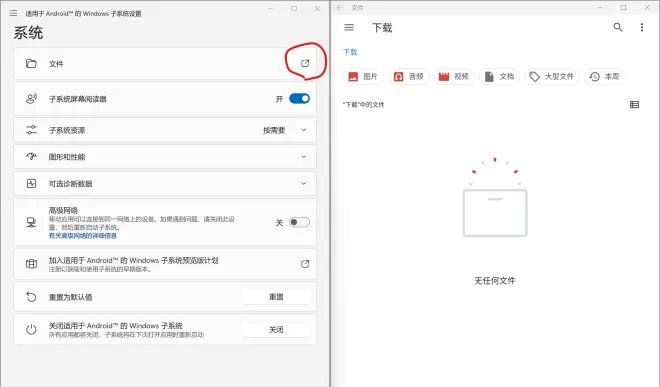Image resolution: width=660 pixels, height=387 pixels.
Task: Click the reset arrow icon beside 重置为默认值
Action: [32, 297]
